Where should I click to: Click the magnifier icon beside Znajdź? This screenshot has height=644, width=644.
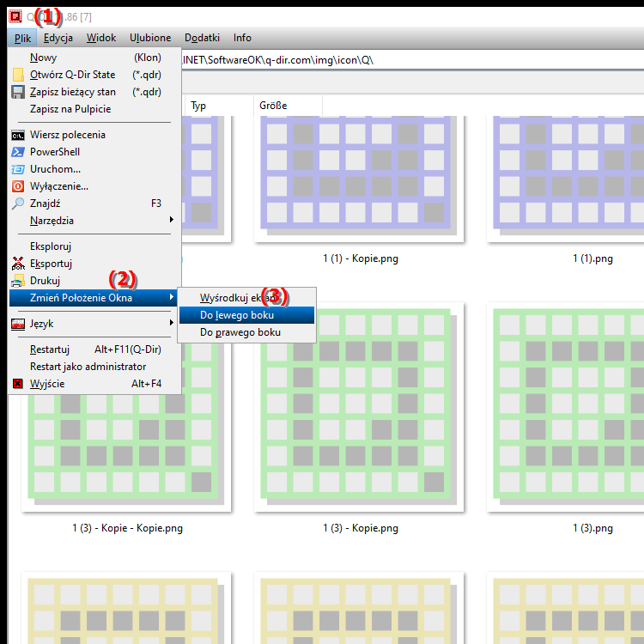click(18, 204)
